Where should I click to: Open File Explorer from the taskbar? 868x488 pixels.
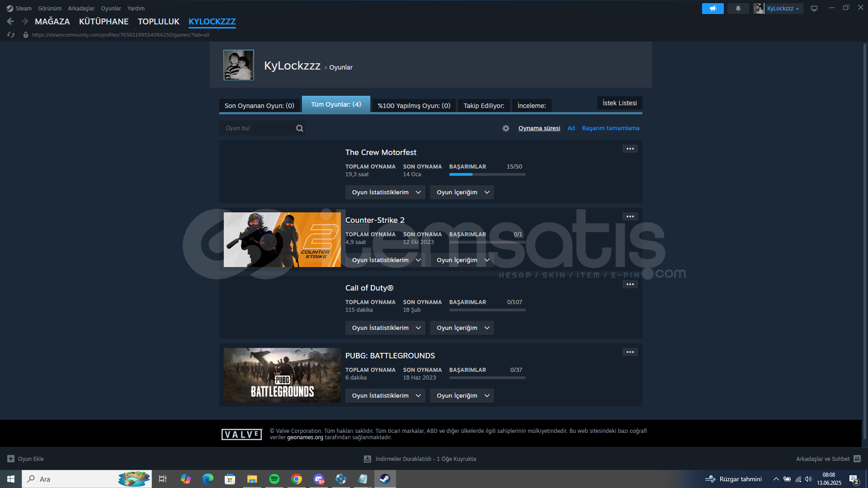coord(252,479)
